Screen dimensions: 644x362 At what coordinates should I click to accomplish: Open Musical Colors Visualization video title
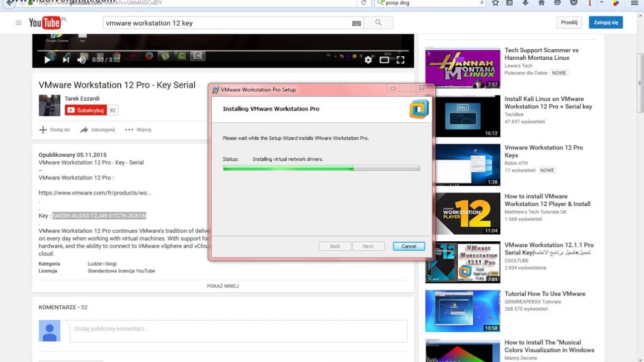point(549,346)
